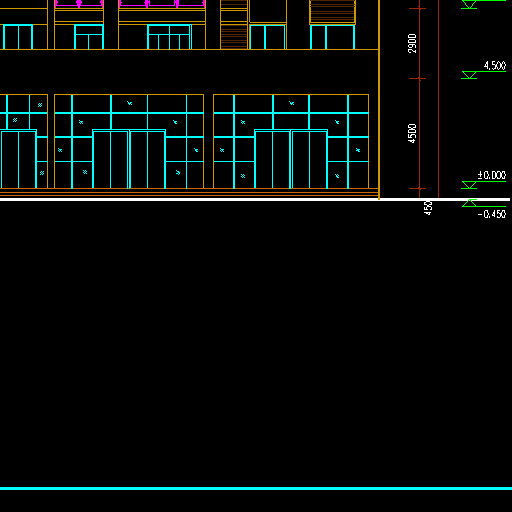Select the -0.450 elevation text
512x512 pixels.
[492, 214]
